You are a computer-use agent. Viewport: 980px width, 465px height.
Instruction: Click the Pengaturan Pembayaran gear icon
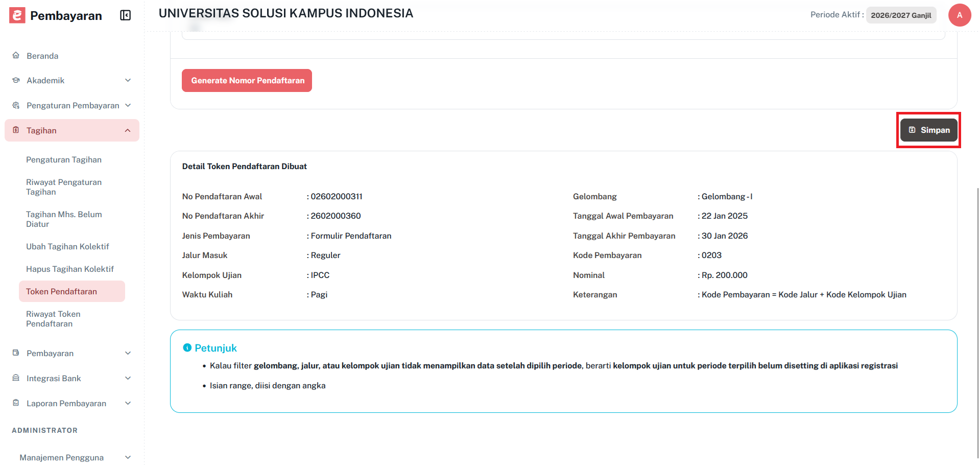pos(16,105)
